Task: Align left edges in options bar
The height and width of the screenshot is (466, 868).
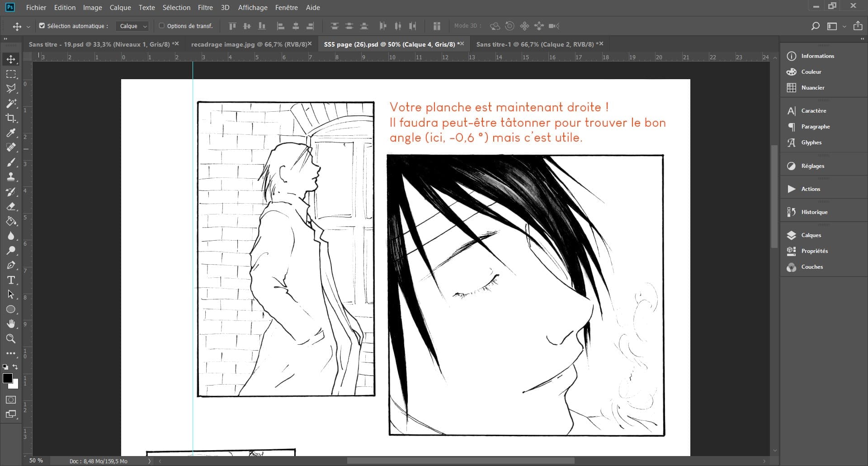Action: pos(280,26)
